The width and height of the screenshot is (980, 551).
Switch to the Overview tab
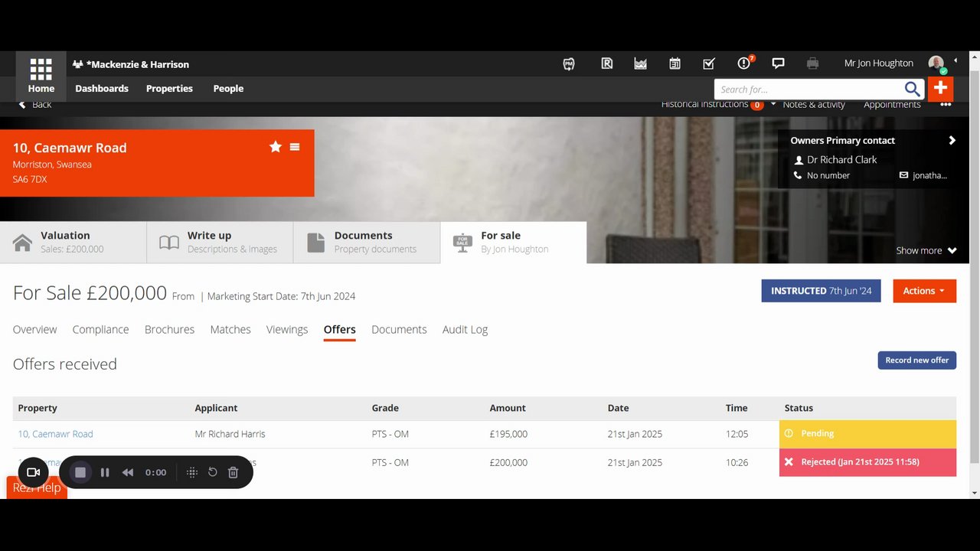click(x=34, y=330)
